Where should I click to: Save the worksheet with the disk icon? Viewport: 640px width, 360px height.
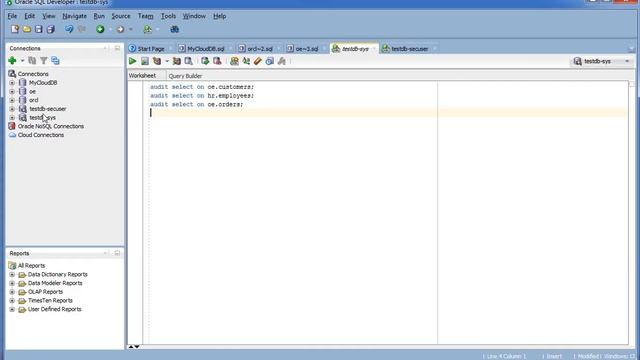tap(39, 29)
